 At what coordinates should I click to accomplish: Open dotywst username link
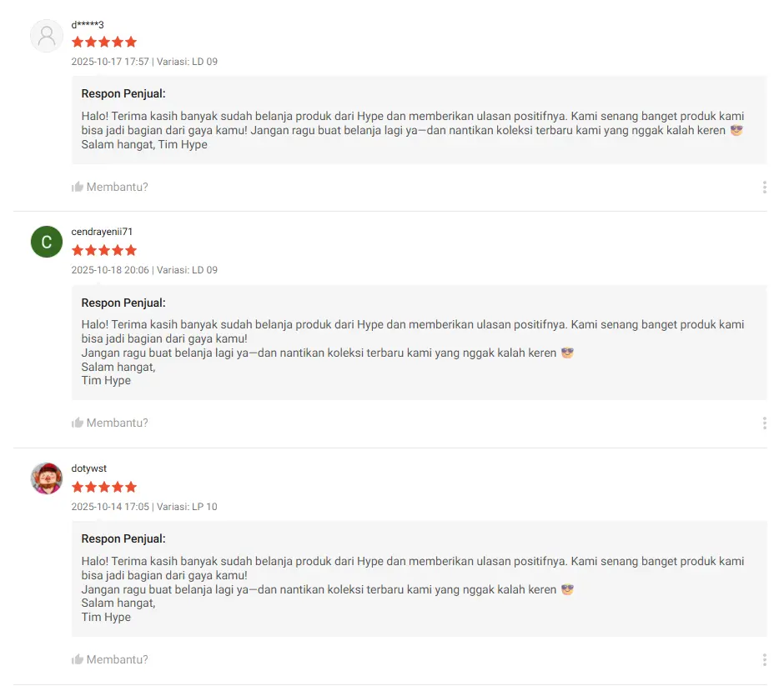coord(89,468)
